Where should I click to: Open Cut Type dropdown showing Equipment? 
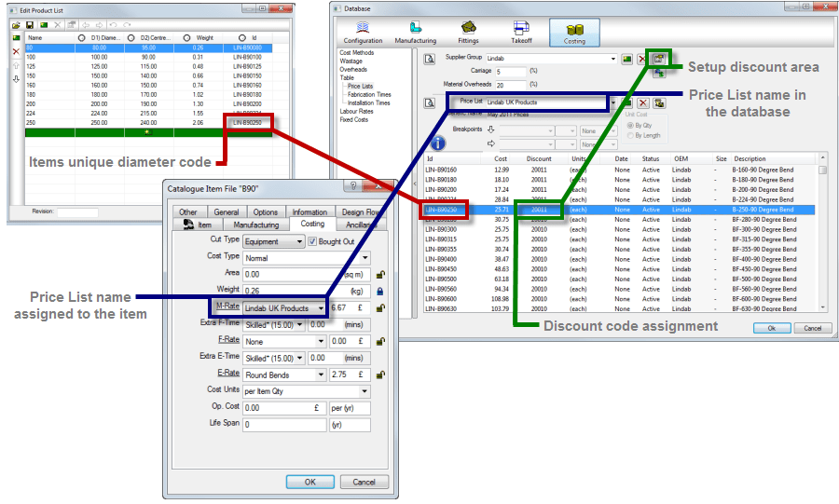click(x=274, y=241)
